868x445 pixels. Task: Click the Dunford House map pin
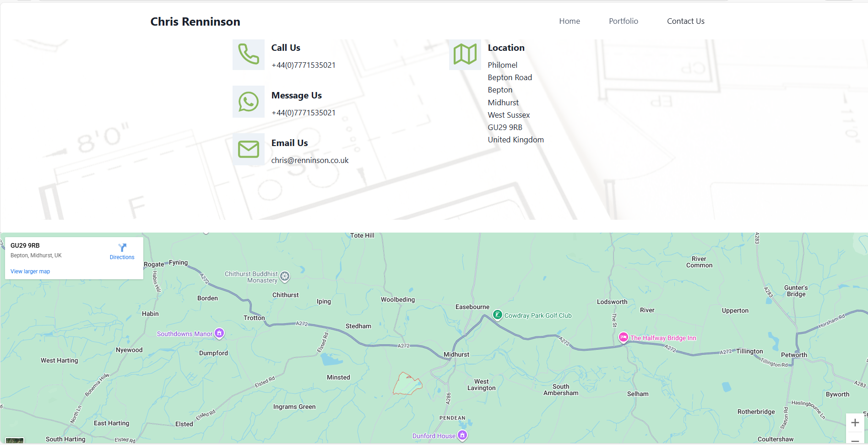462,435
